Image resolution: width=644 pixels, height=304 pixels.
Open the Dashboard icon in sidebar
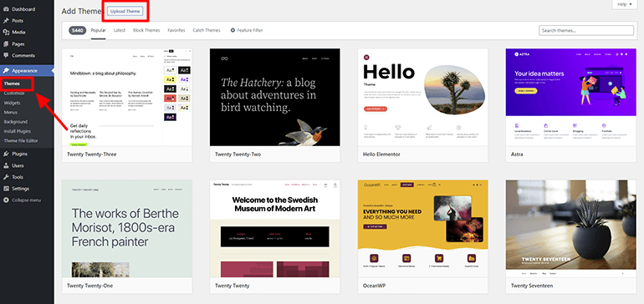coord(6,9)
